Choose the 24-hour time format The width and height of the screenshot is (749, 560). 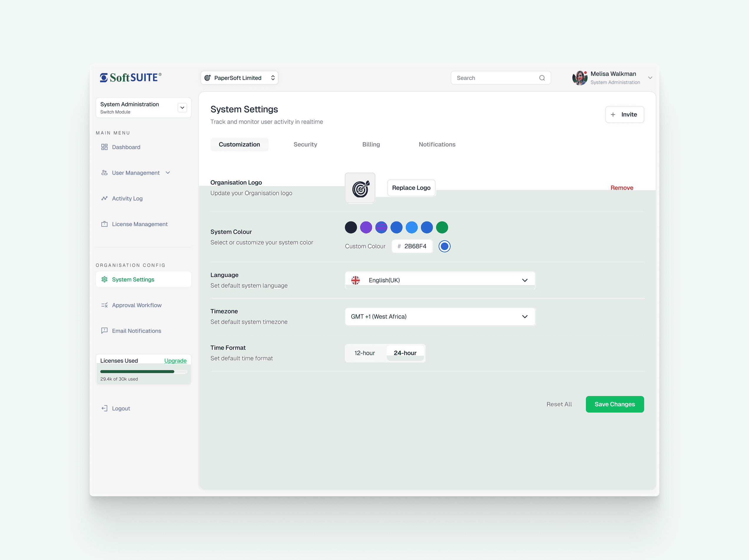(x=405, y=353)
